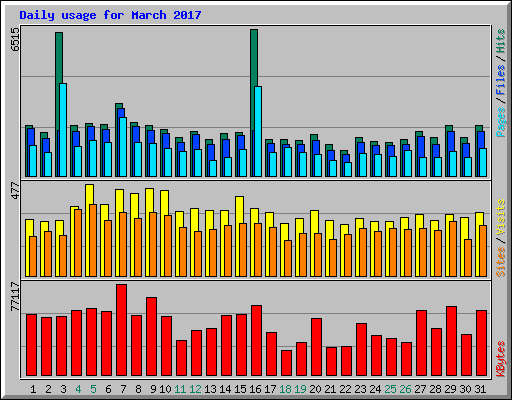The height and width of the screenshot is (400, 512).
Task: Click the cyan pages bar for day 16
Action: click(258, 131)
